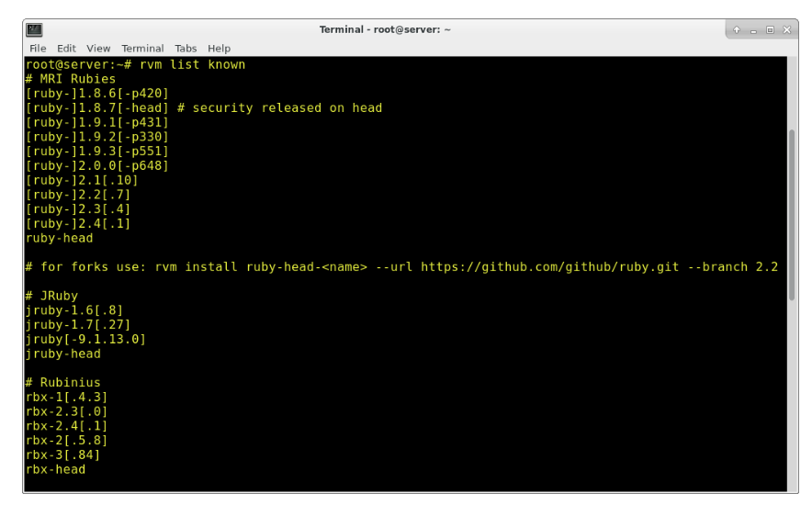The height and width of the screenshot is (505, 812).
Task: Open the Help menu
Action: tap(219, 49)
